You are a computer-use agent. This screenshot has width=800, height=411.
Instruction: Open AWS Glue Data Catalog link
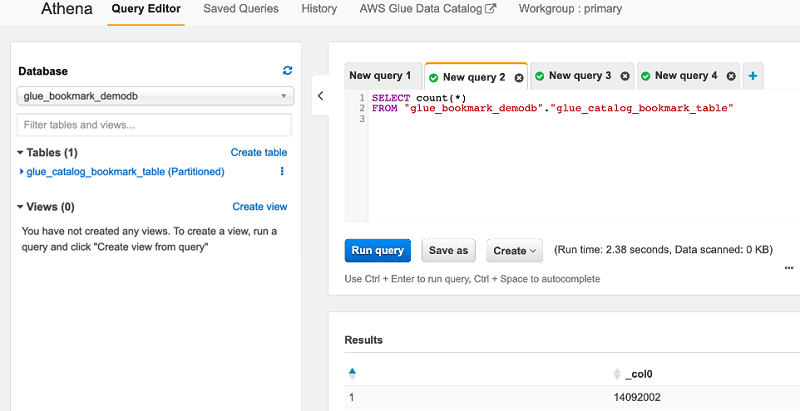pyautogui.click(x=427, y=9)
